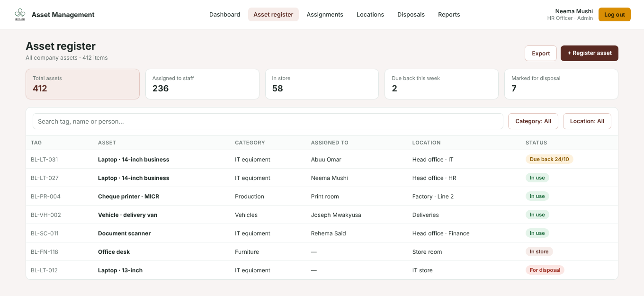644x296 pixels.
Task: Open the Locations section
Action: [x=370, y=15]
